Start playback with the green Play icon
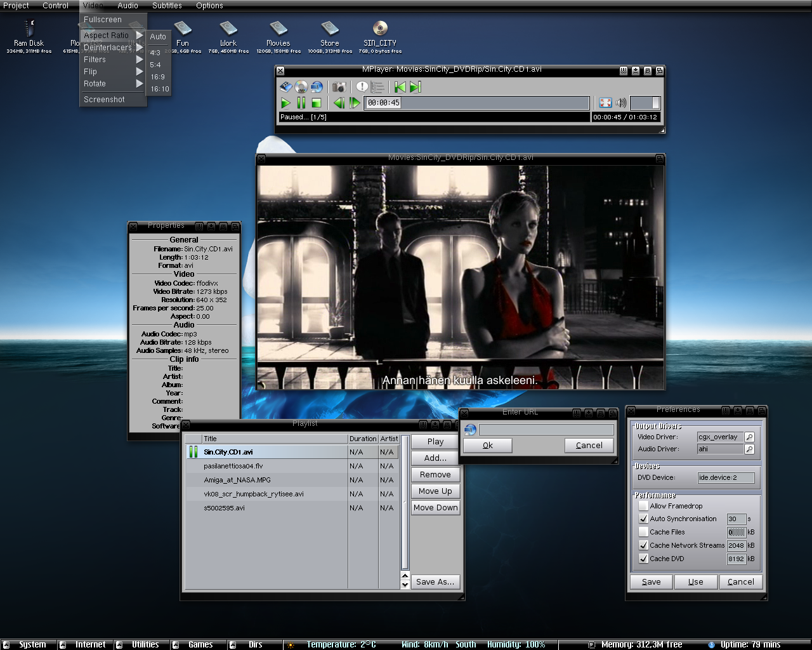 pos(286,103)
